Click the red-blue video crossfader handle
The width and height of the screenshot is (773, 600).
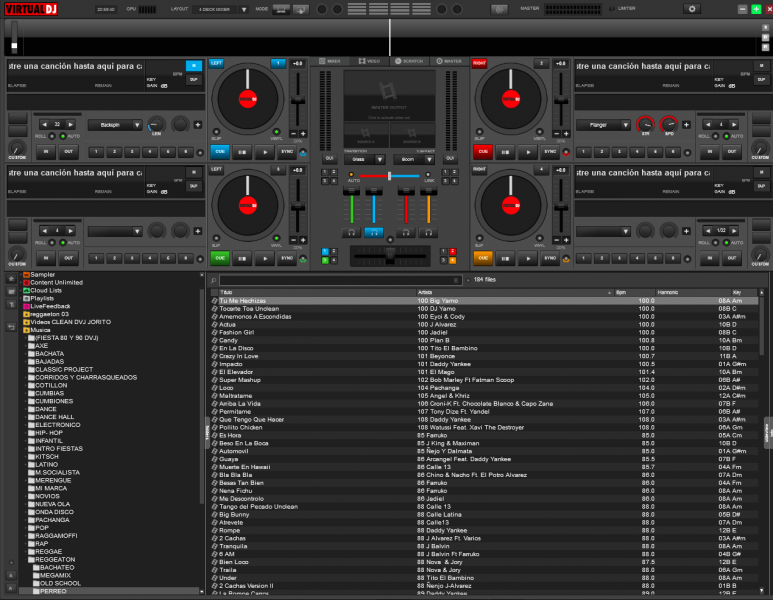point(389,176)
